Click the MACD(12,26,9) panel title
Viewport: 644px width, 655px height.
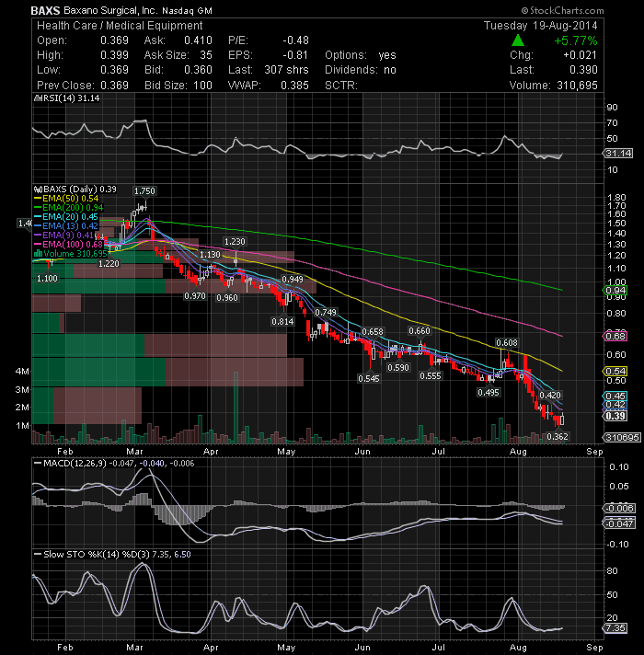pyautogui.click(x=75, y=464)
